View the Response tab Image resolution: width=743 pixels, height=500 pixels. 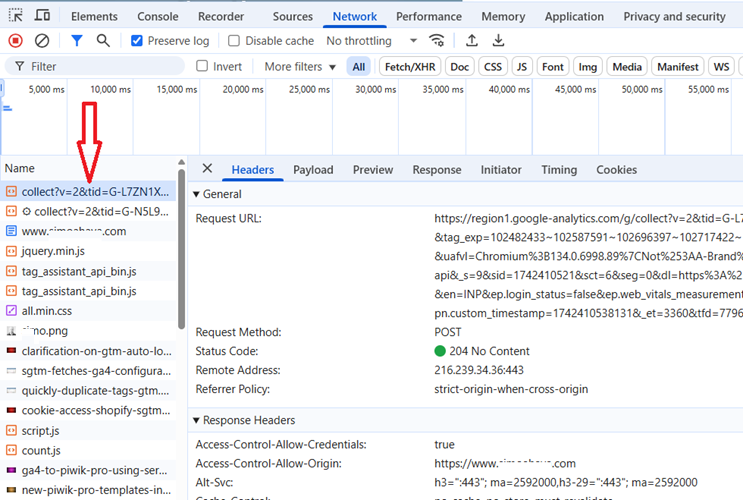pyautogui.click(x=436, y=170)
